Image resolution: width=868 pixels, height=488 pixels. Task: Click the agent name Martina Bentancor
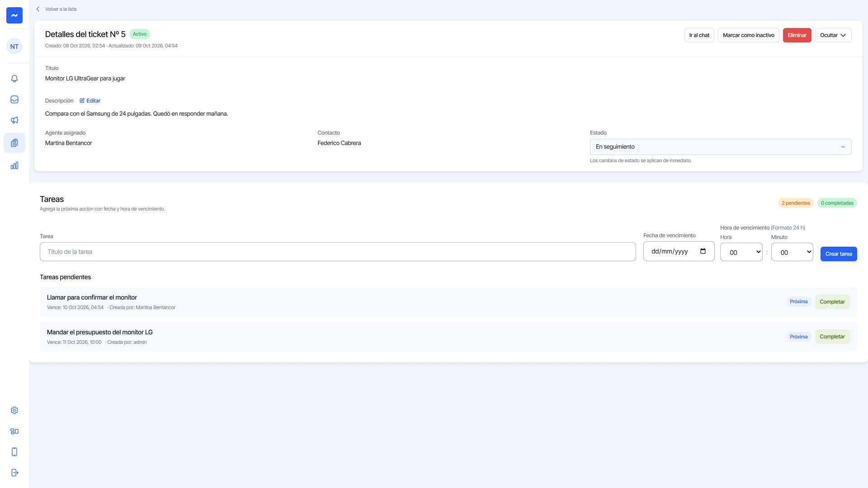coord(68,143)
